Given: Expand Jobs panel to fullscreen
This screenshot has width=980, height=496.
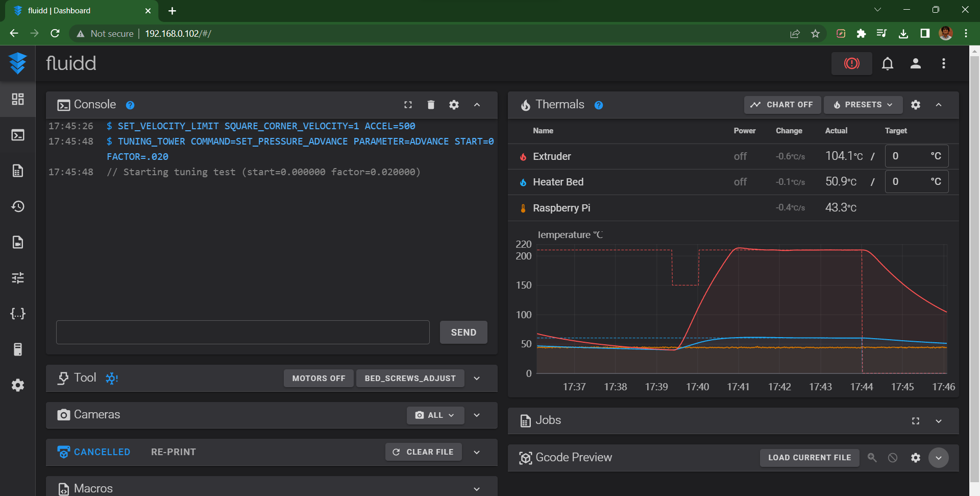Looking at the screenshot, I should click(x=916, y=421).
